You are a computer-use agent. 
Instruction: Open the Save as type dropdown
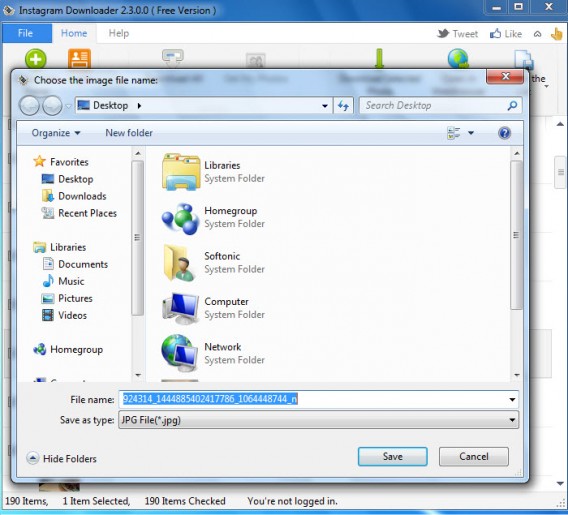click(319, 420)
